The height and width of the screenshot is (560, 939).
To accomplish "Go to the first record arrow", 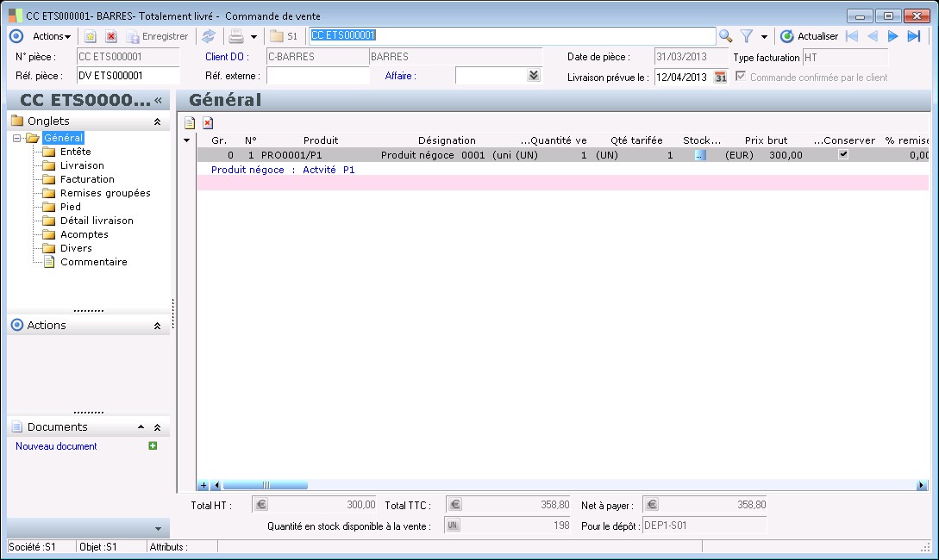I will tap(852, 36).
